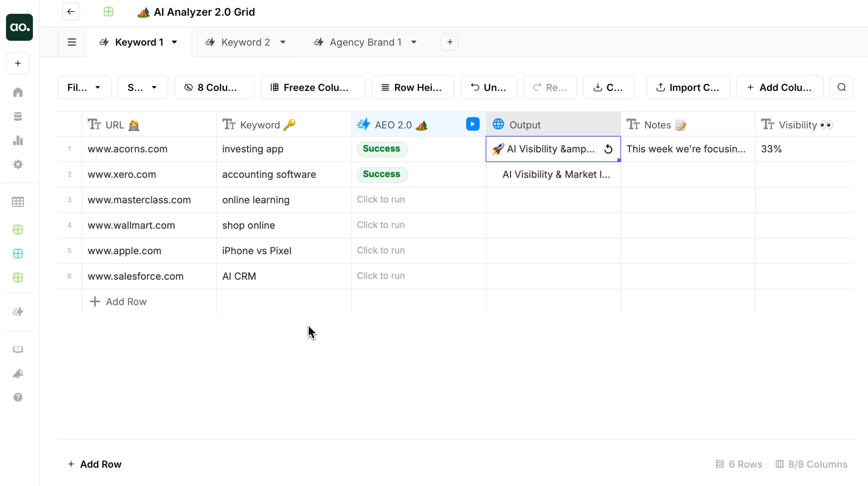Open the Freeze Columns option
The width and height of the screenshot is (868, 486).
(x=312, y=87)
